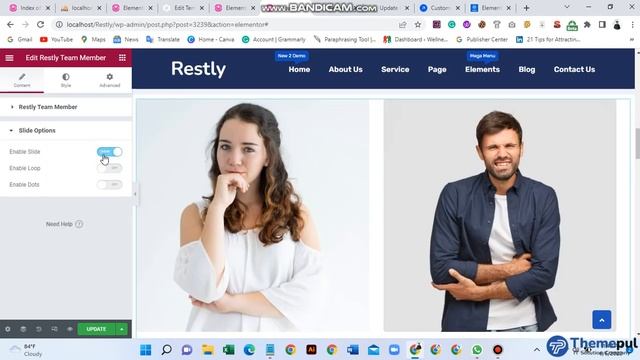This screenshot has width=640, height=360.
Task: Open the save options arrow beside UPDATE
Action: (122, 329)
